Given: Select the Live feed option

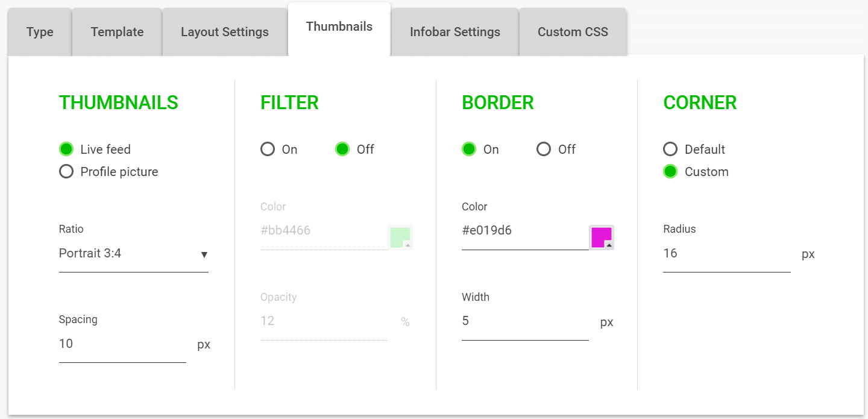Looking at the screenshot, I should [x=66, y=149].
